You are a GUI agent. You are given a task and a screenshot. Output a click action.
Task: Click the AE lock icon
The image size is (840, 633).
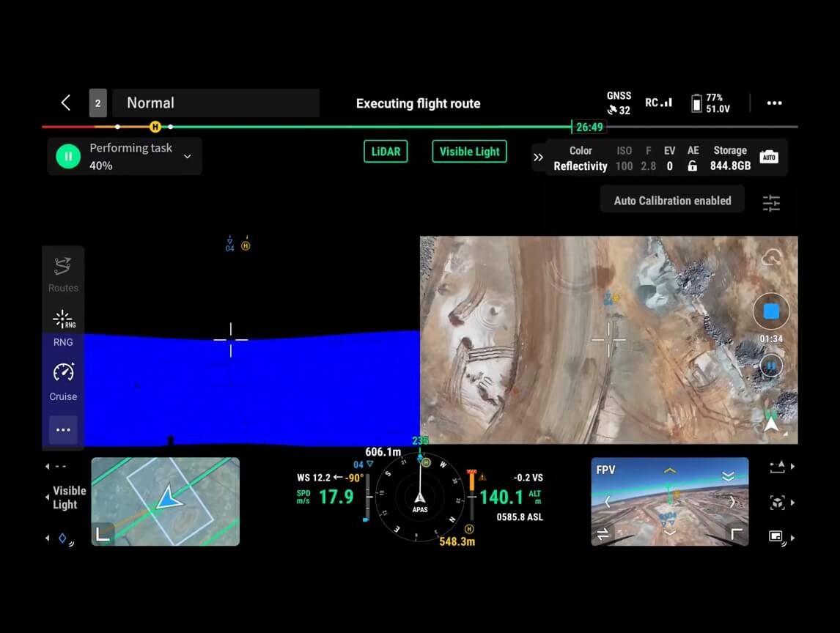[692, 166]
